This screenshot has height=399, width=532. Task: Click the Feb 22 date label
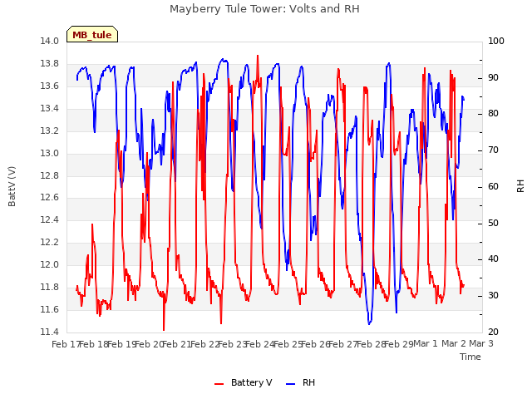(204, 344)
